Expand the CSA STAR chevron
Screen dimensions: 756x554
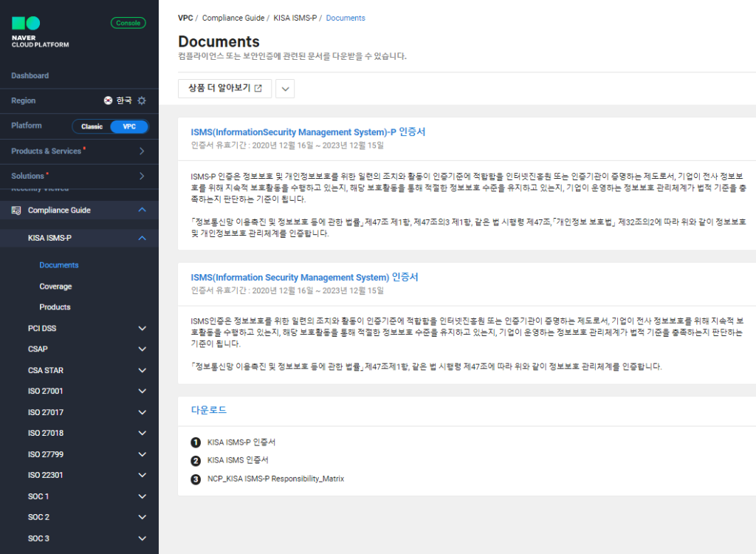[x=142, y=370]
